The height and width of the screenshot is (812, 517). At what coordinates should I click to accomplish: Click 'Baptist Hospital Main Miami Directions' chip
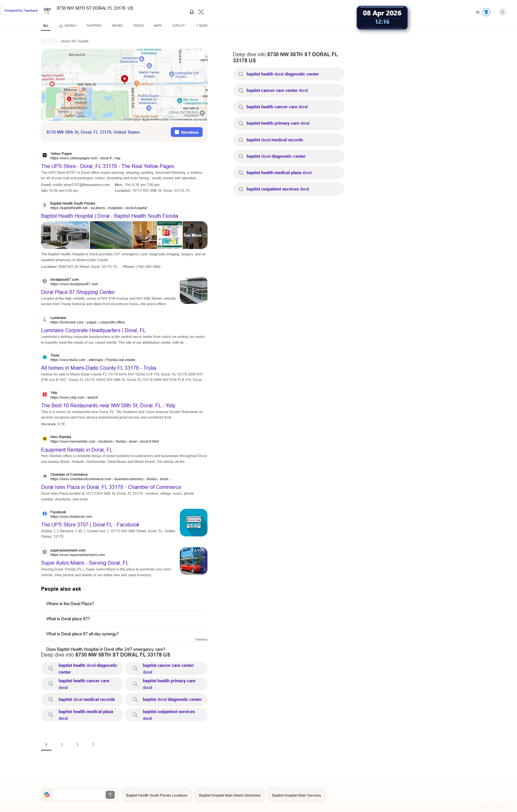coord(230,795)
